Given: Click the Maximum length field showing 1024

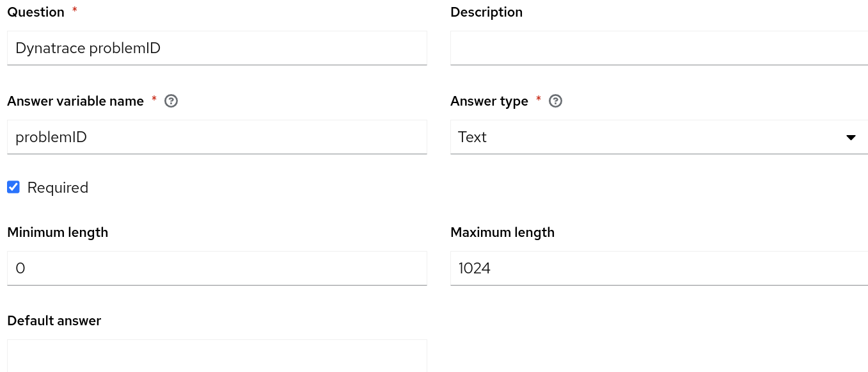Looking at the screenshot, I should coord(659,268).
